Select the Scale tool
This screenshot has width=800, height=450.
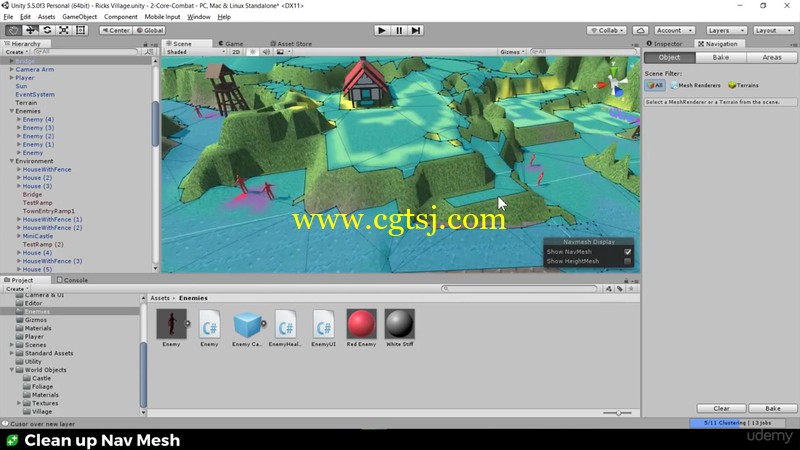click(64, 30)
